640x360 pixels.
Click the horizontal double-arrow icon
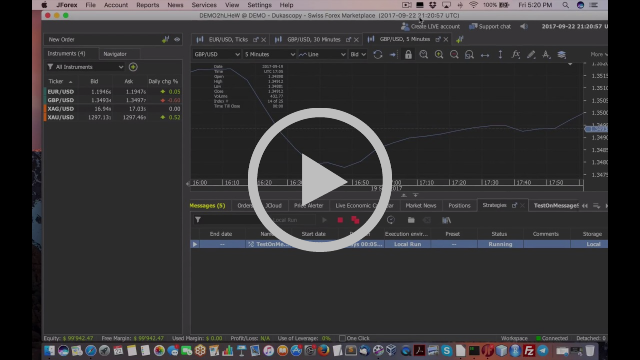[x=485, y=55]
